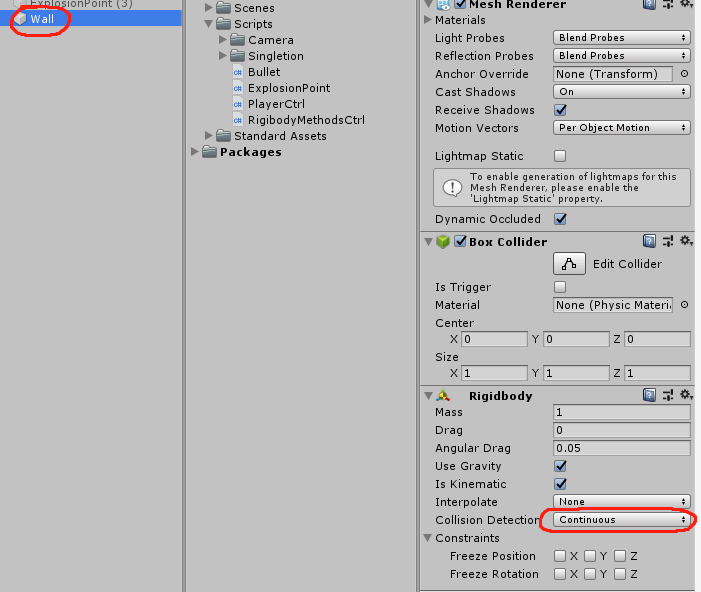701x592 pixels.
Task: Check Freeze Rotation Z checkbox
Action: pos(620,574)
